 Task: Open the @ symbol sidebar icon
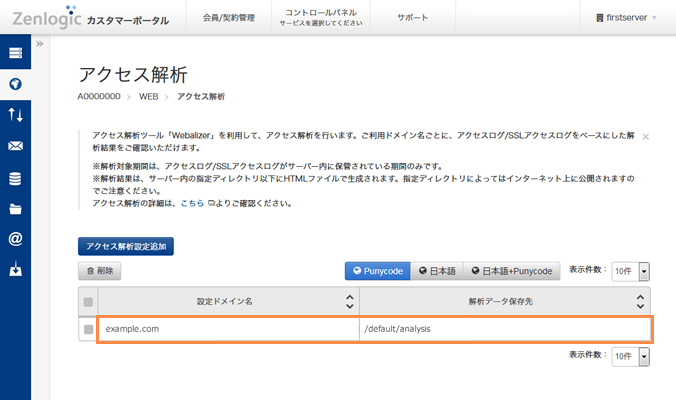pos(15,239)
